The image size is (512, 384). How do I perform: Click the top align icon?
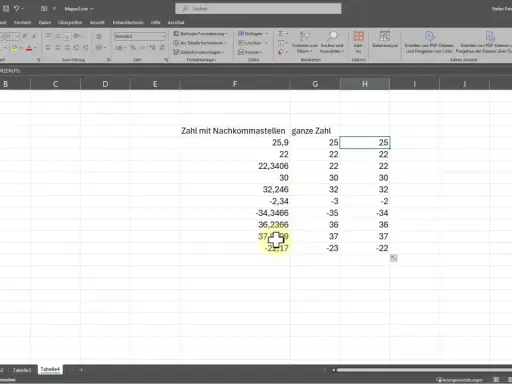click(49, 36)
